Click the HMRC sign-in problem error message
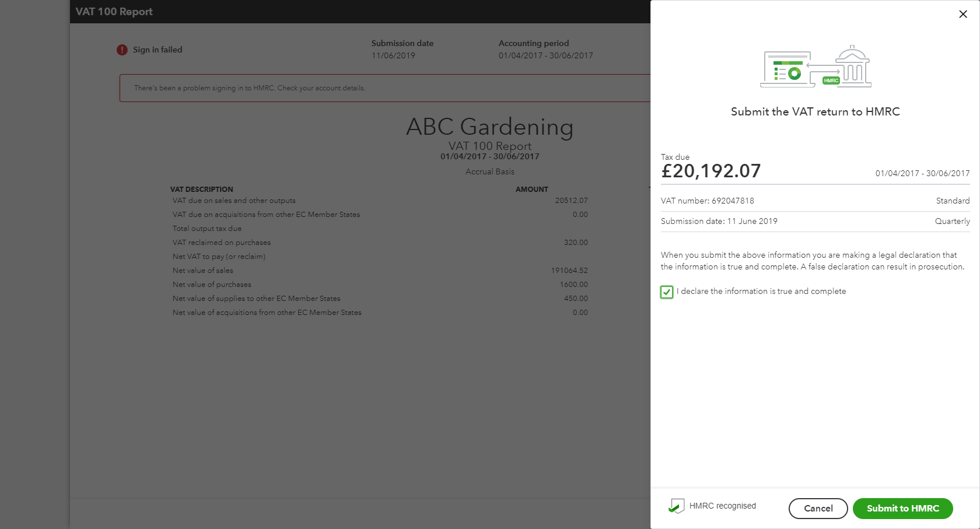This screenshot has height=529, width=980. (250, 88)
